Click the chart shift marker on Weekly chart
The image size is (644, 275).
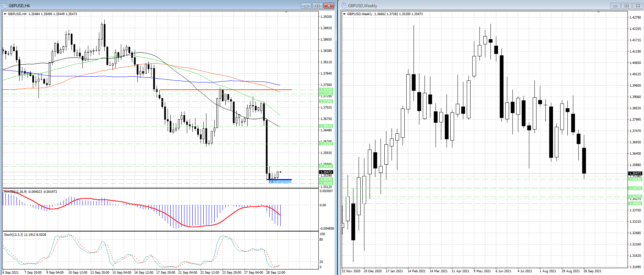click(598, 12)
